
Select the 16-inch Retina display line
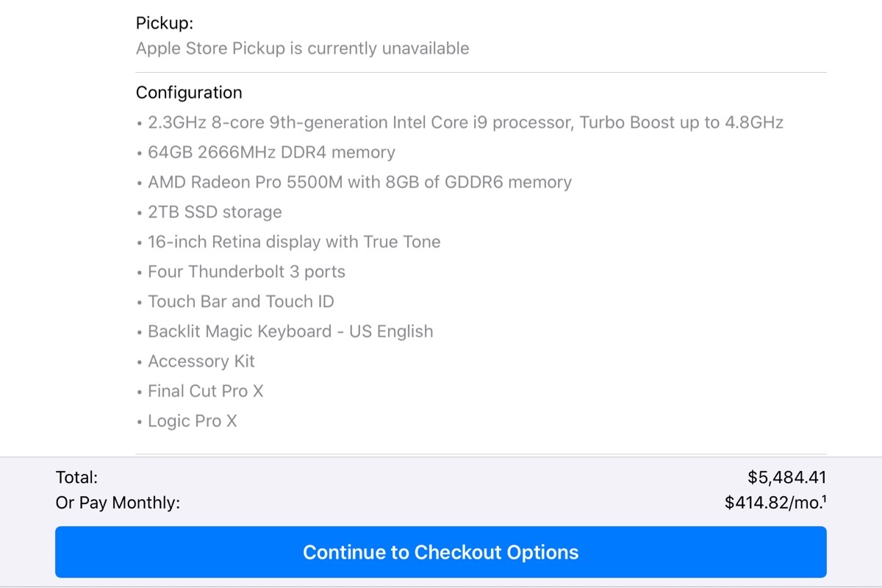click(294, 242)
